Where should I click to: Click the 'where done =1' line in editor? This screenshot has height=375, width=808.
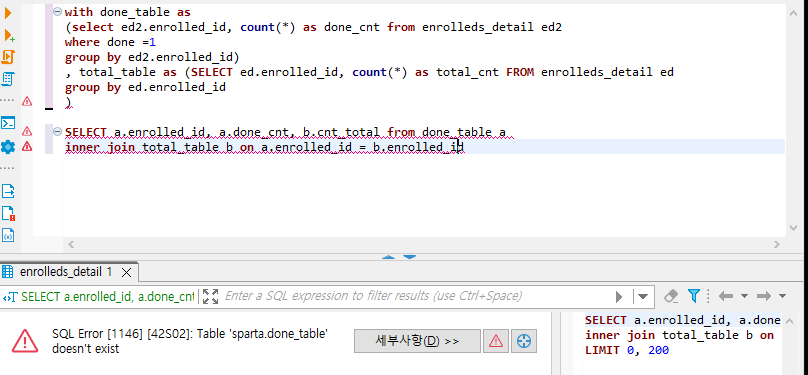(110, 42)
